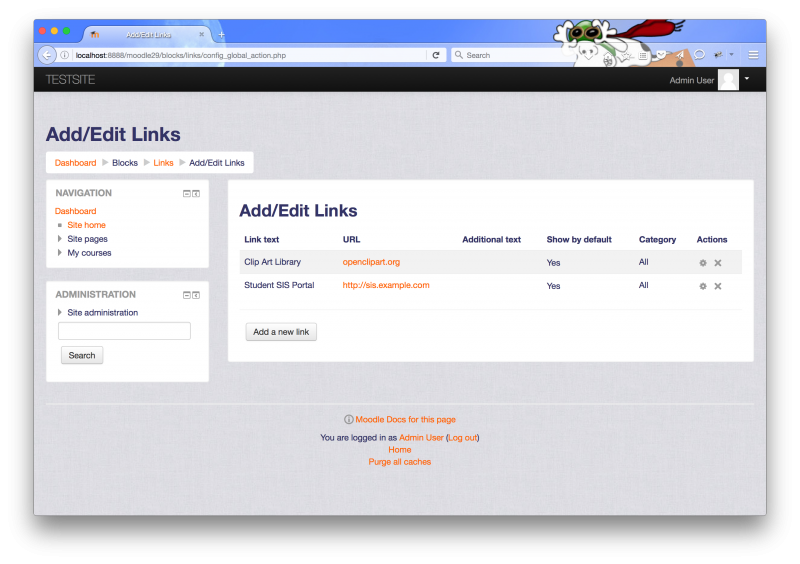Click the Clip Art Library cell
Image resolution: width=800 pixels, height=564 pixels.
pos(272,262)
